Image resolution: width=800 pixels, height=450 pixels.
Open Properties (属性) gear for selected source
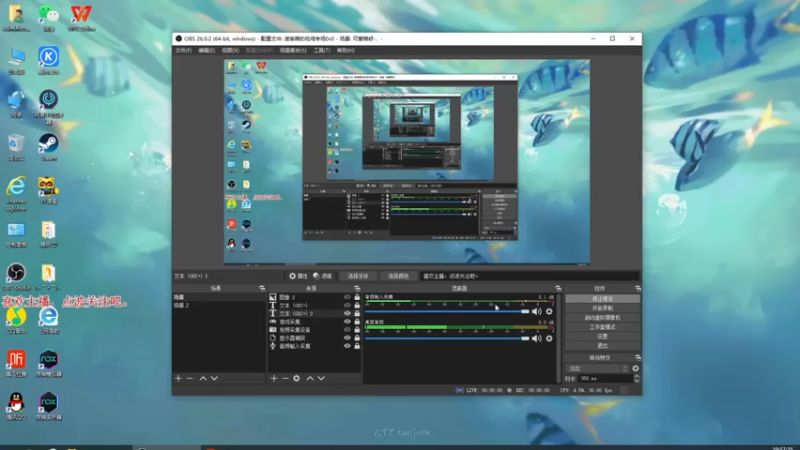[298, 276]
